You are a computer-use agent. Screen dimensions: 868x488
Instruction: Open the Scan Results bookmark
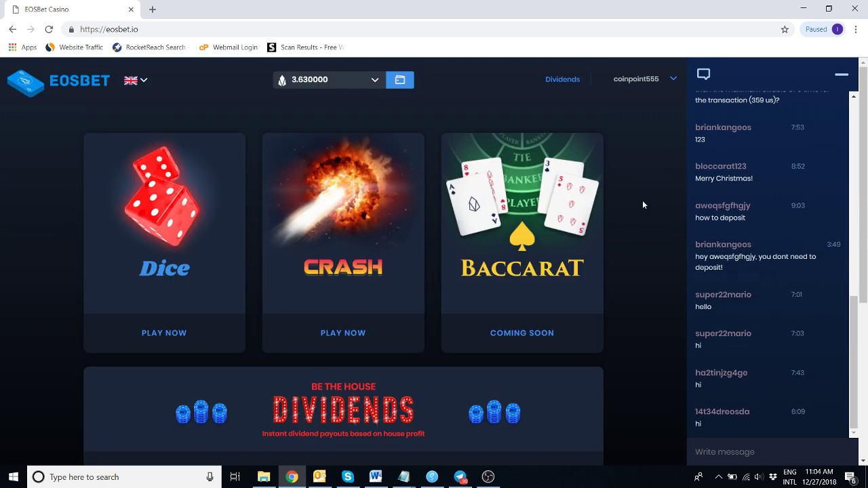(306, 47)
